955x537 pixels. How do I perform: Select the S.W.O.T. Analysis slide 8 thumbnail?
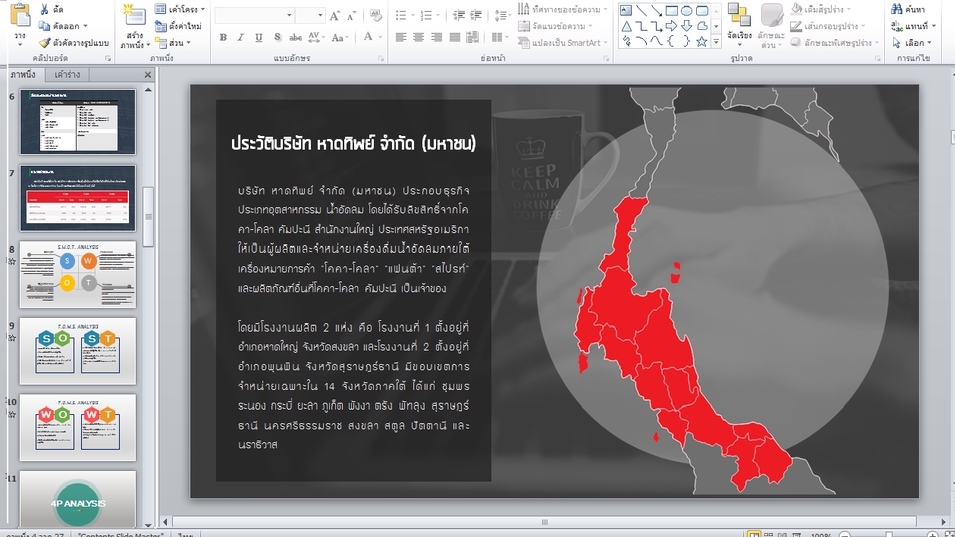click(77, 275)
